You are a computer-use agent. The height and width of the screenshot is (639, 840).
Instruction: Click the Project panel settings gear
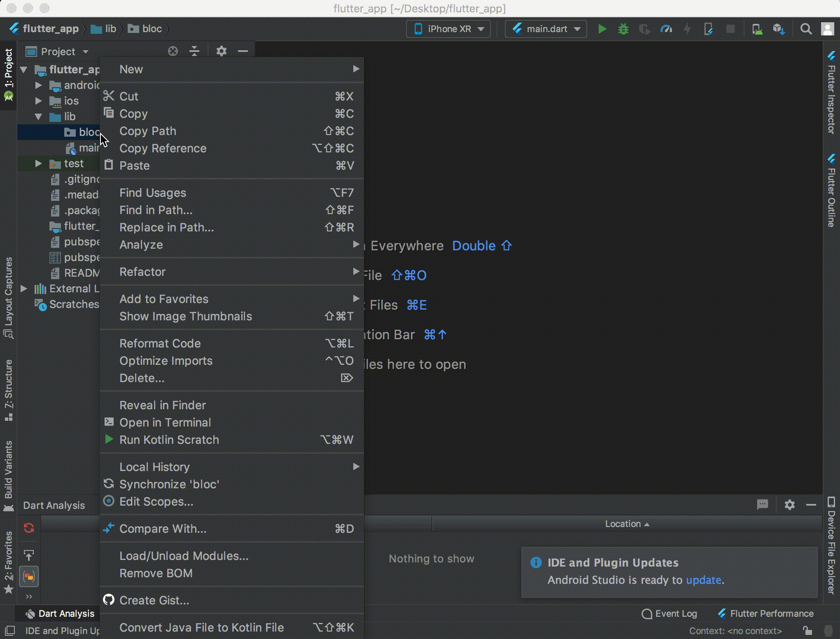tap(222, 51)
